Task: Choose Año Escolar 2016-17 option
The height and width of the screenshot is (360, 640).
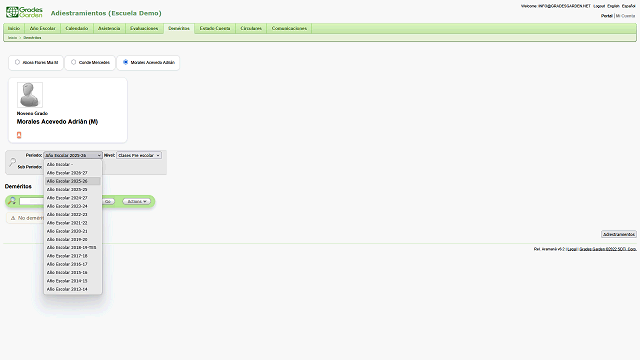Action: click(73, 264)
